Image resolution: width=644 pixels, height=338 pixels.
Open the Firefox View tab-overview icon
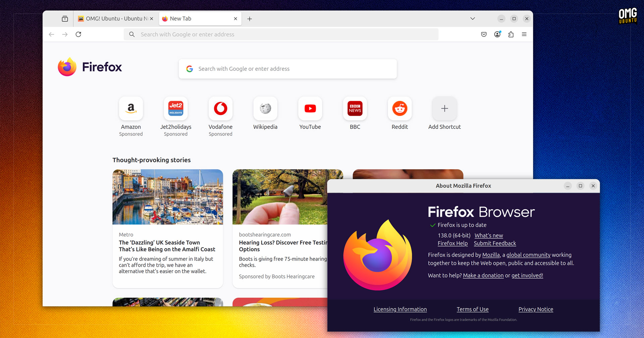coord(65,19)
